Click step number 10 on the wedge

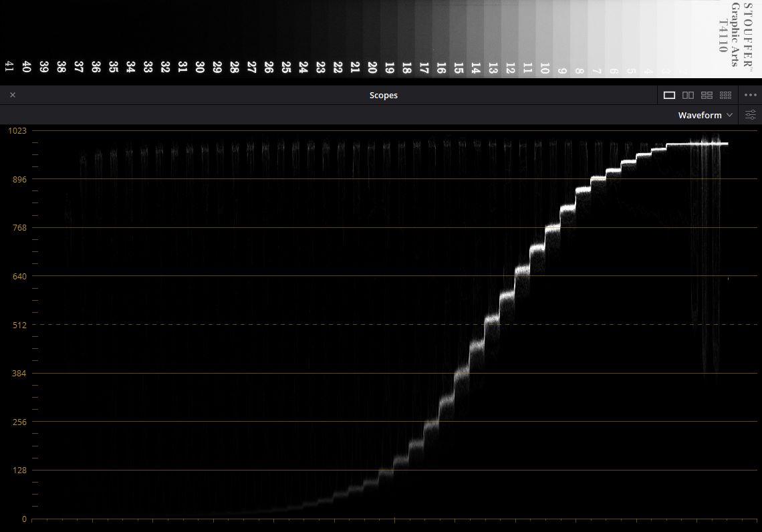(x=545, y=68)
